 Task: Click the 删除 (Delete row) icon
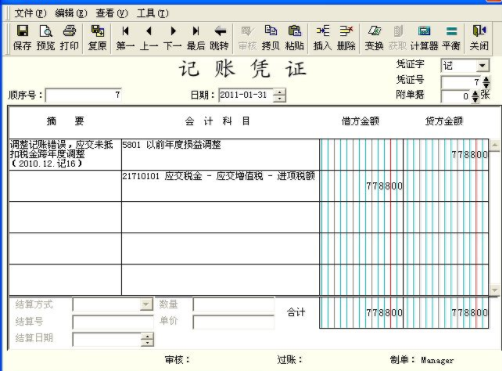pos(346,38)
